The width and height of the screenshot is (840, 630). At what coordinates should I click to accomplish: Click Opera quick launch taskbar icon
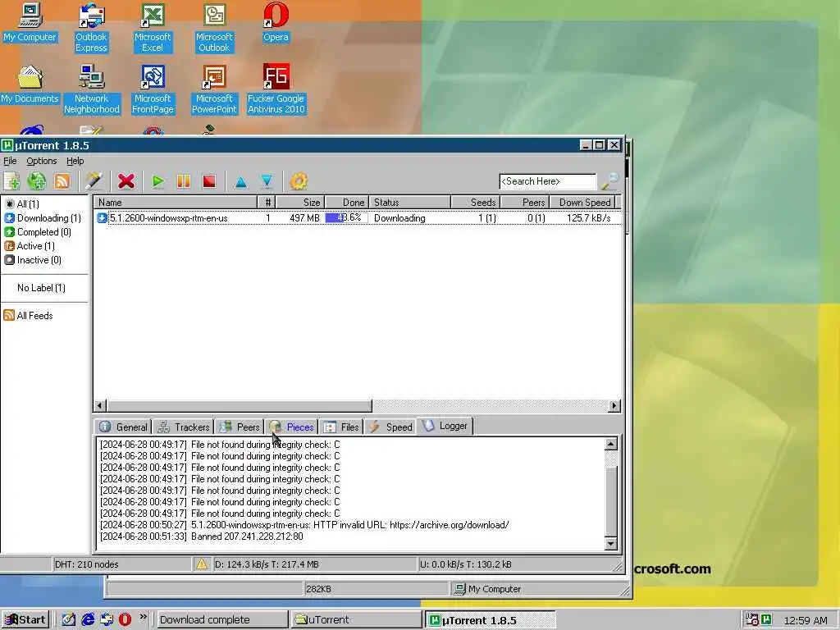(x=125, y=619)
